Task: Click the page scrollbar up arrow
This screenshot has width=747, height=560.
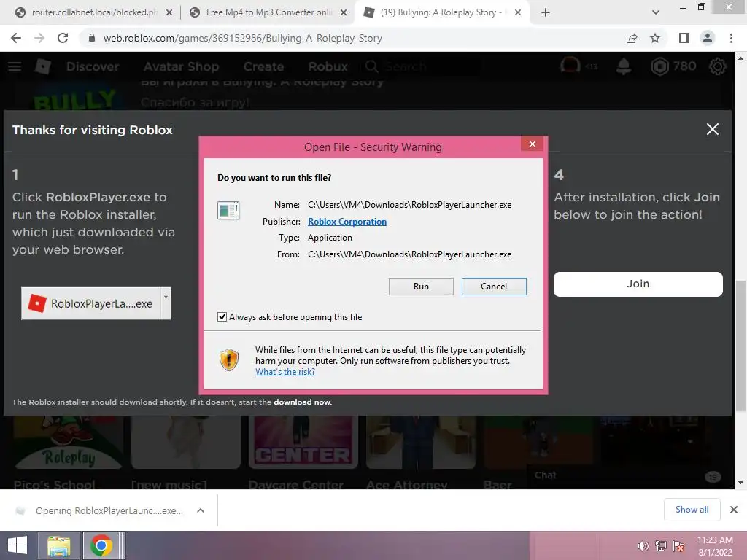Action: [x=740, y=58]
